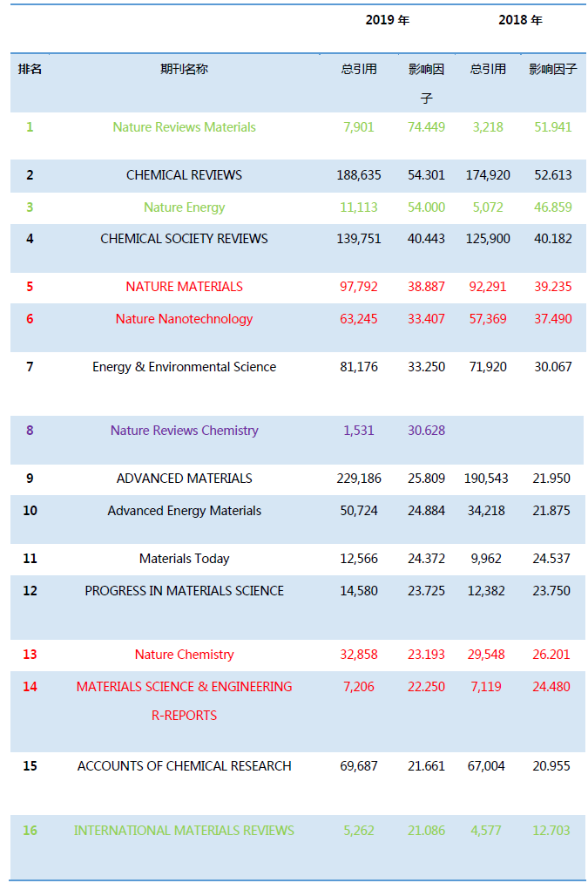588x883 pixels.
Task: Click MATERIALS SCIENCE & ENGINEERING R-REPORTS name
Action: pos(184,701)
